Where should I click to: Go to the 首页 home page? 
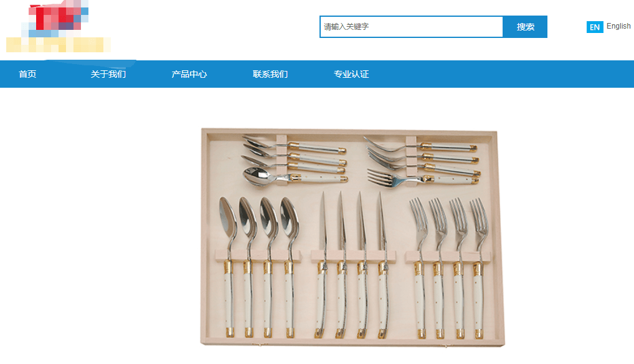[x=27, y=74]
